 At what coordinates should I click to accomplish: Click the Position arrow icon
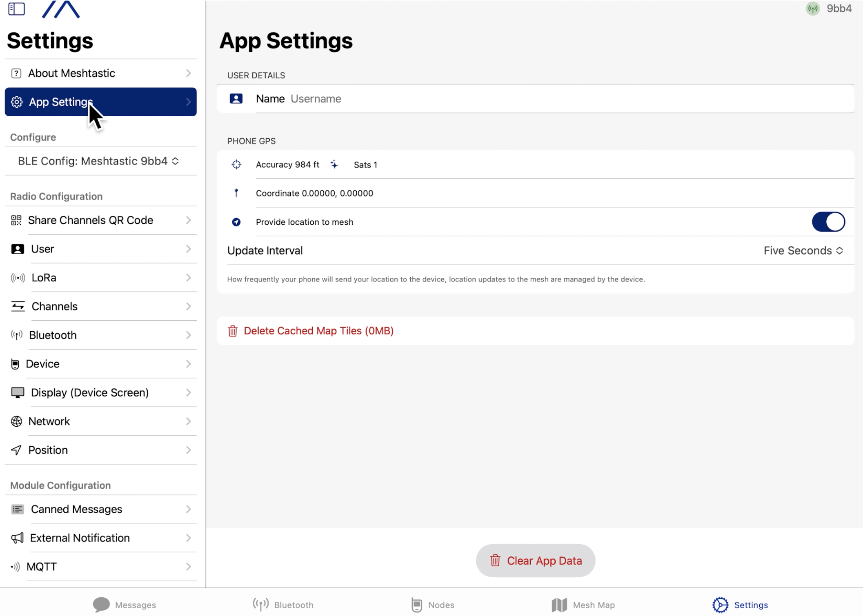point(16,450)
